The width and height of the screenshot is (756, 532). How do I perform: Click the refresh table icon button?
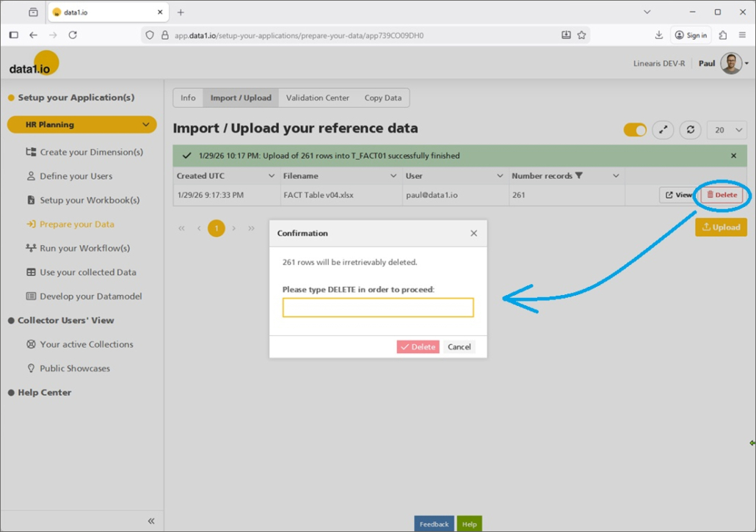[690, 130]
